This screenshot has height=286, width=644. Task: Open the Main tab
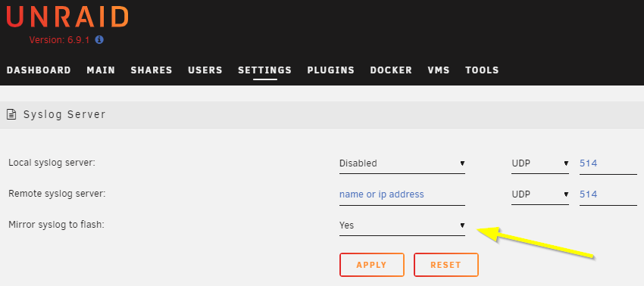pos(101,70)
